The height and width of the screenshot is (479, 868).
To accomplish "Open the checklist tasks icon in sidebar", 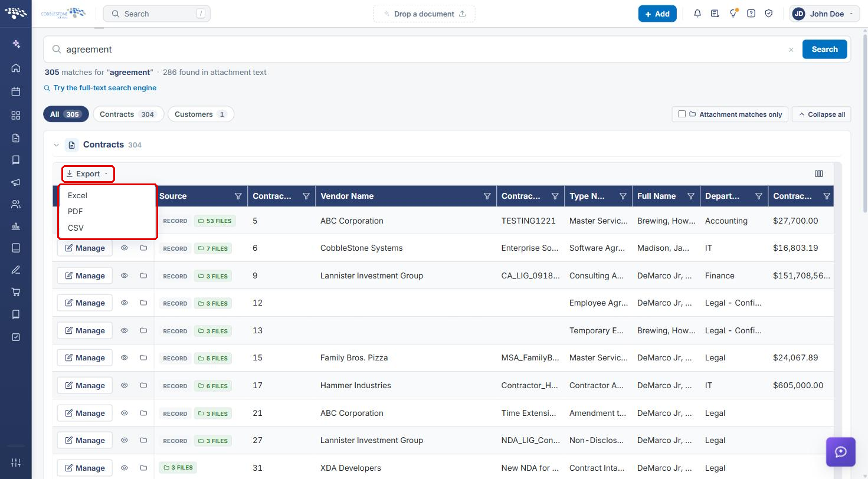I will tap(16, 337).
